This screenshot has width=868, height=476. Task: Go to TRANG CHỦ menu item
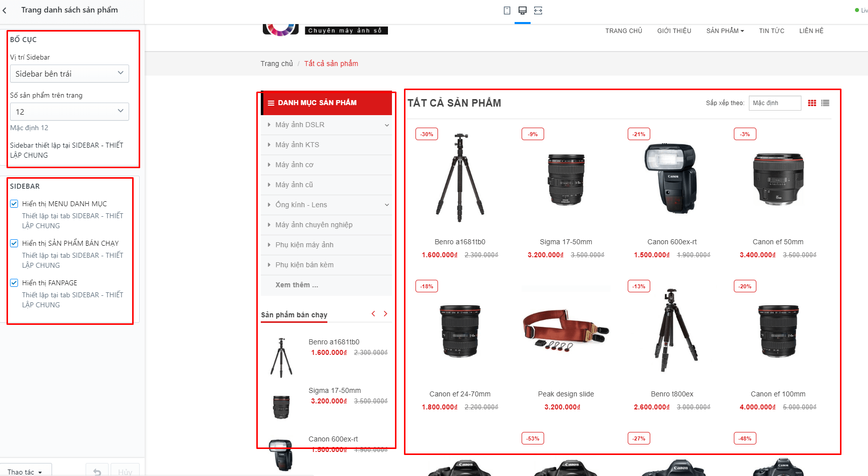(624, 31)
